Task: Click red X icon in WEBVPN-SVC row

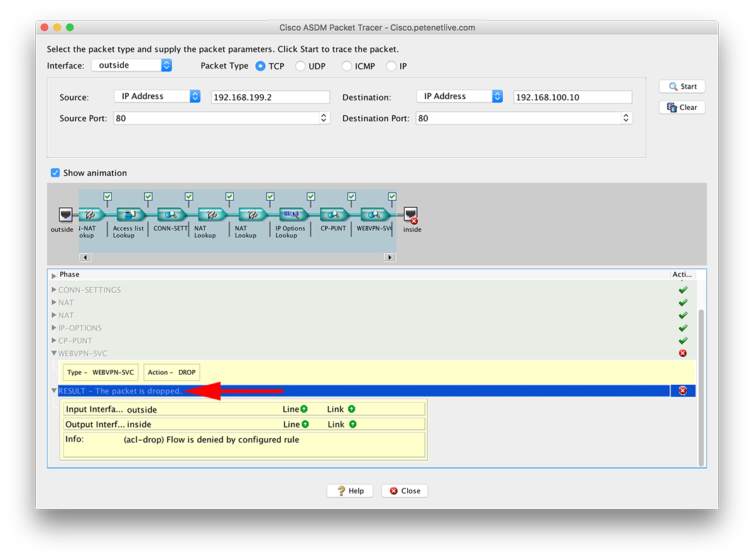Action: tap(683, 353)
